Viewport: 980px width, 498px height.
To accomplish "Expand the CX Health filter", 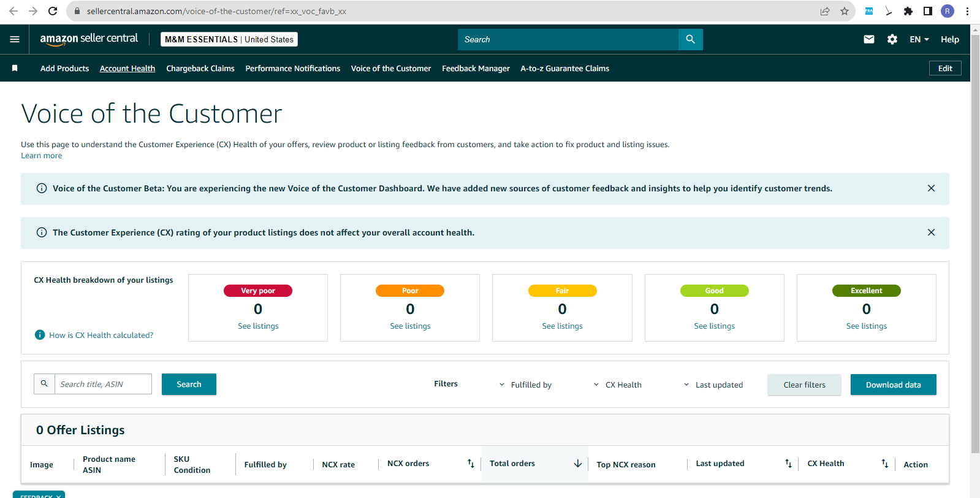I will 617,385.
